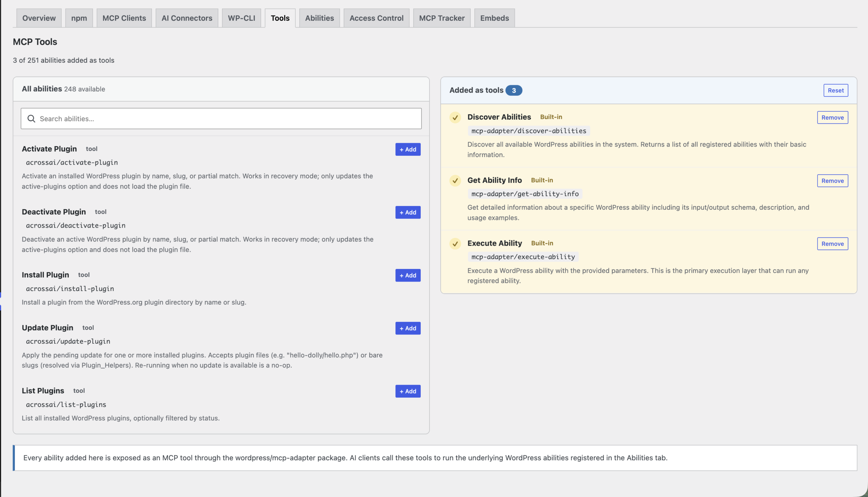Screen dimensions: 868x497
Task: Open the Overview tab
Action: point(39,18)
